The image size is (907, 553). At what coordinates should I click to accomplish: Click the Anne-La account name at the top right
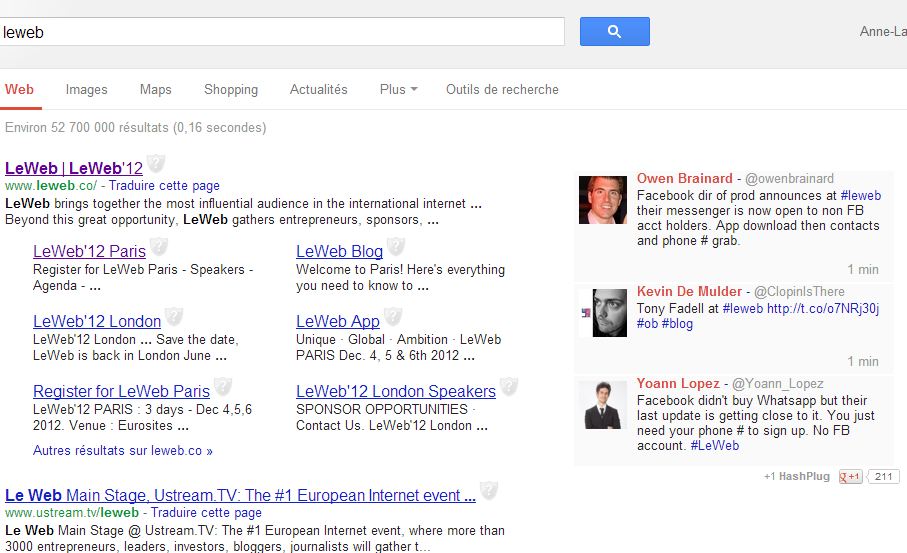click(x=883, y=32)
